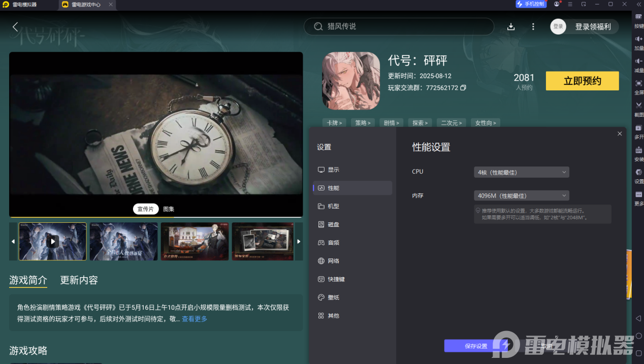Play the trailer video thumbnail
644x364 pixels.
52,241
